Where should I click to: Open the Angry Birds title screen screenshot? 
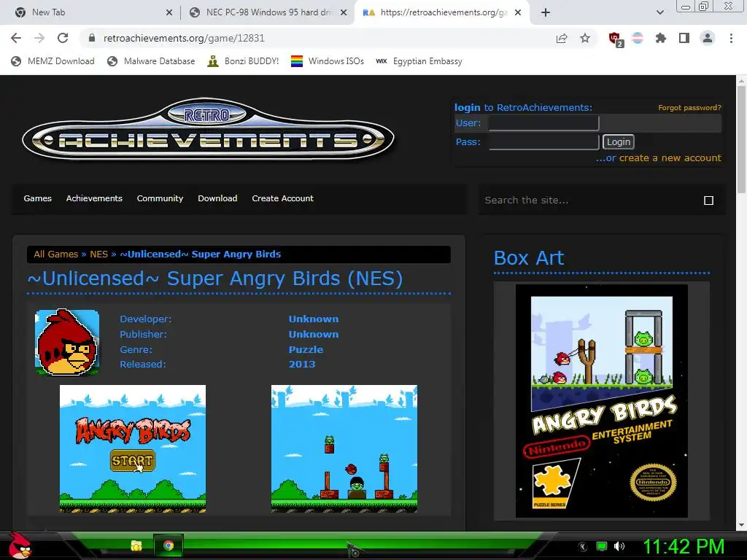click(133, 448)
